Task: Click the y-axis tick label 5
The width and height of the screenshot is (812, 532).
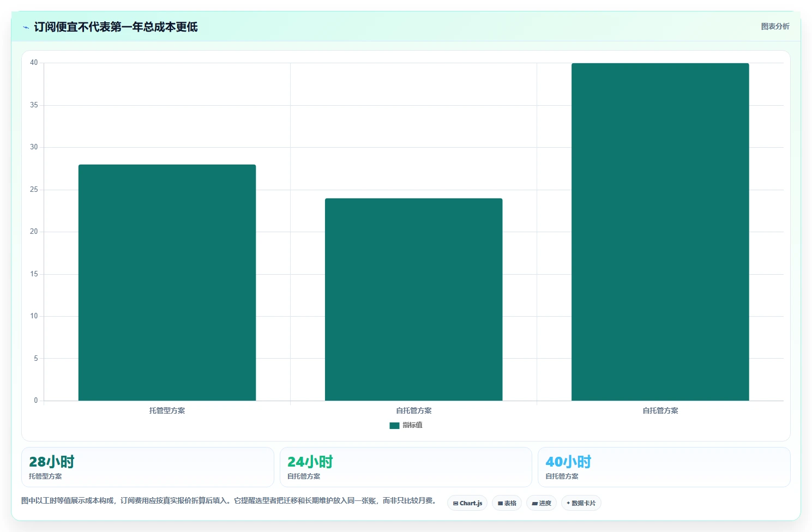Action: click(36, 358)
